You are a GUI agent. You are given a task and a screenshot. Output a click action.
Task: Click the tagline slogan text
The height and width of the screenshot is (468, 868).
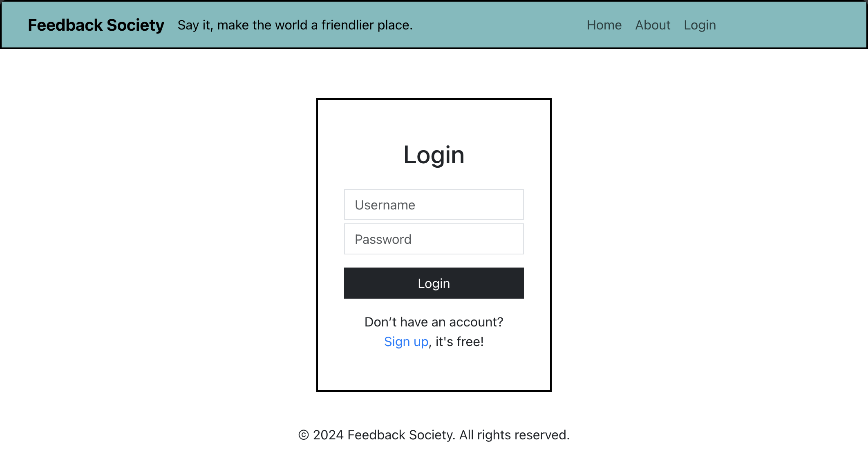(295, 25)
